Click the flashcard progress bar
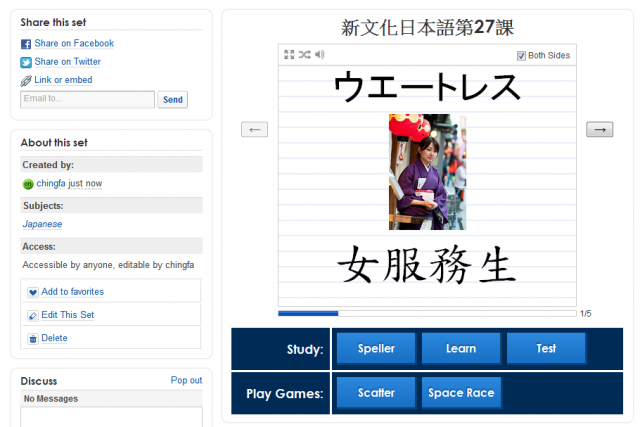Image resolution: width=640 pixels, height=427 pixels. coord(427,314)
